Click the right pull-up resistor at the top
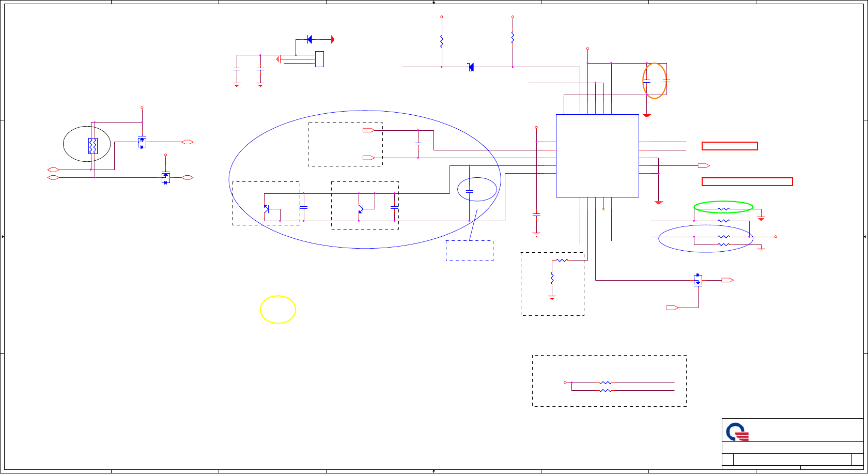 (x=513, y=38)
